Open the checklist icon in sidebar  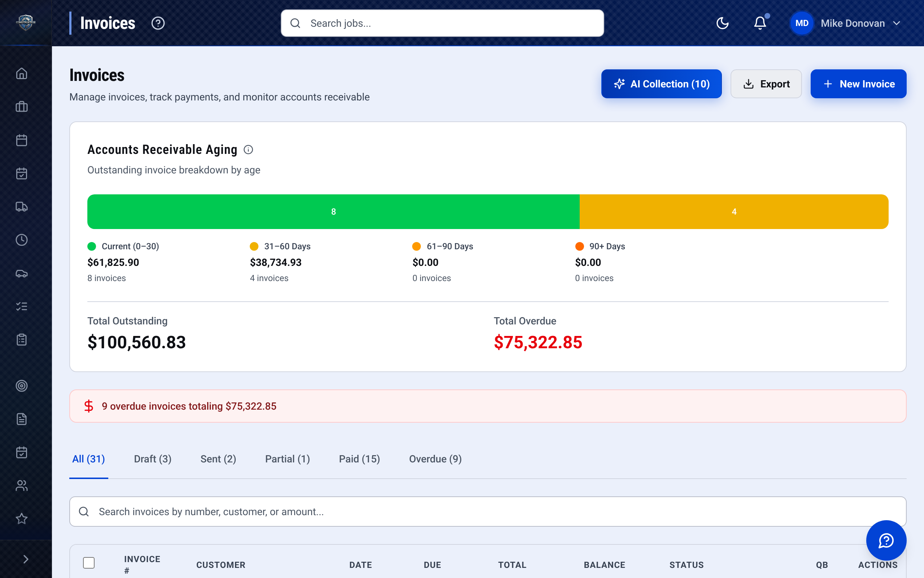click(x=22, y=307)
